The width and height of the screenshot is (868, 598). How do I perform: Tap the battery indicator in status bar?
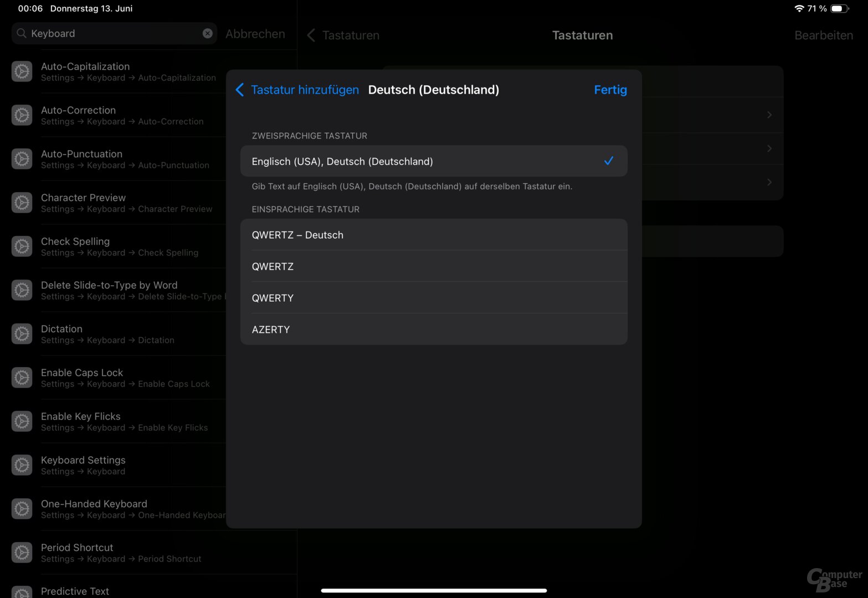[839, 8]
